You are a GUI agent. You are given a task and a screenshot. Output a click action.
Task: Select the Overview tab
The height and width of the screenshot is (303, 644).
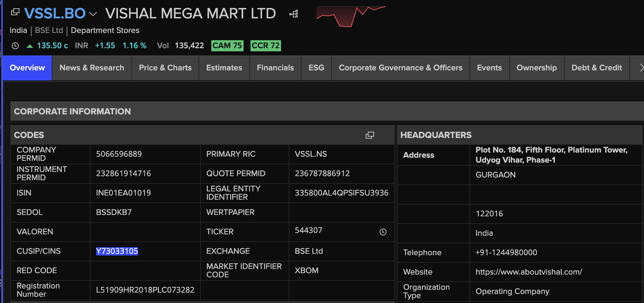pyautogui.click(x=27, y=68)
